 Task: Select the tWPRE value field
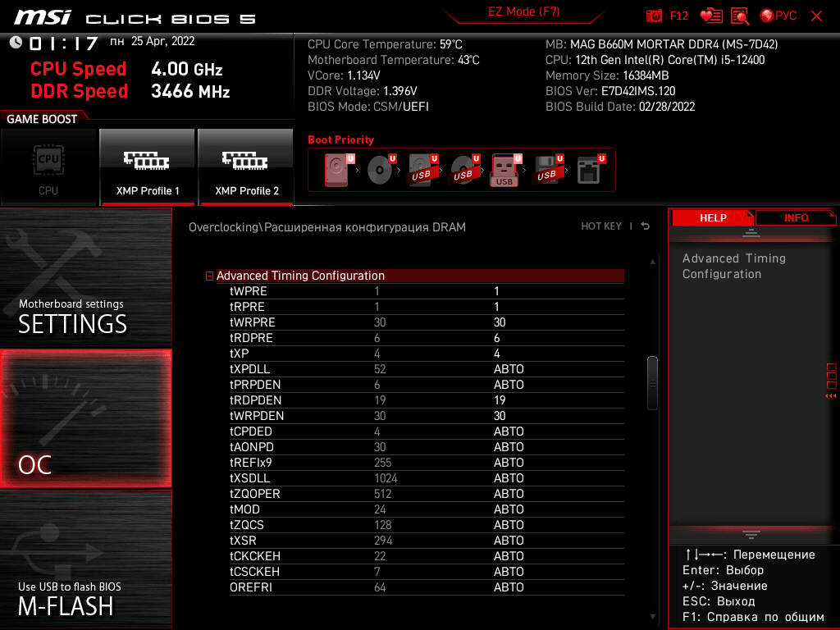pyautogui.click(x=496, y=291)
